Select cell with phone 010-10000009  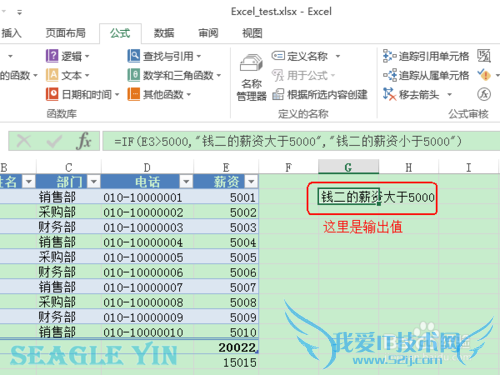(147, 317)
